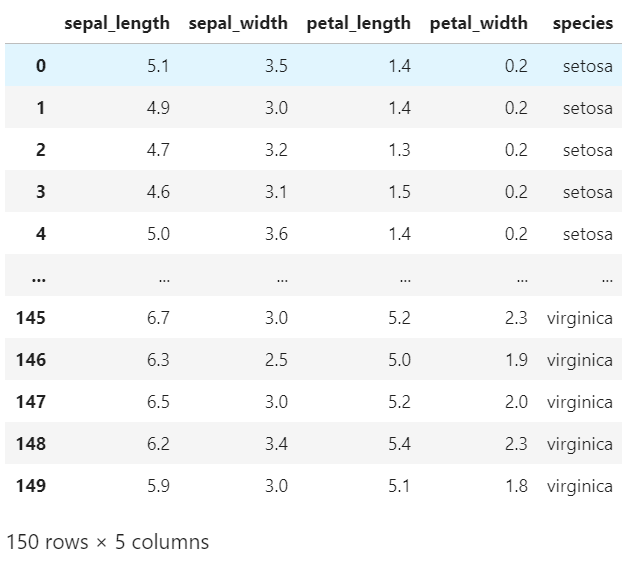
Task: Click row index 0
Action: (41, 66)
